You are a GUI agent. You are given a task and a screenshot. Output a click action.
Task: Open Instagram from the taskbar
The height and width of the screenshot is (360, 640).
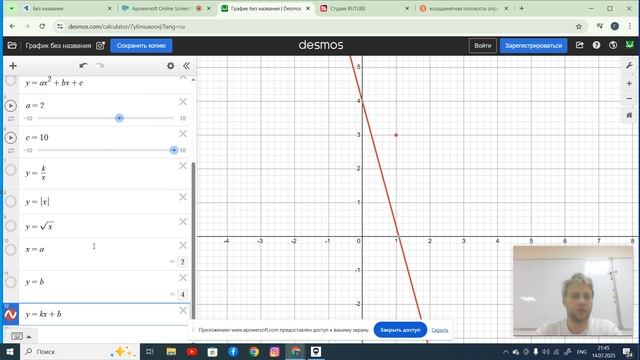(275, 351)
